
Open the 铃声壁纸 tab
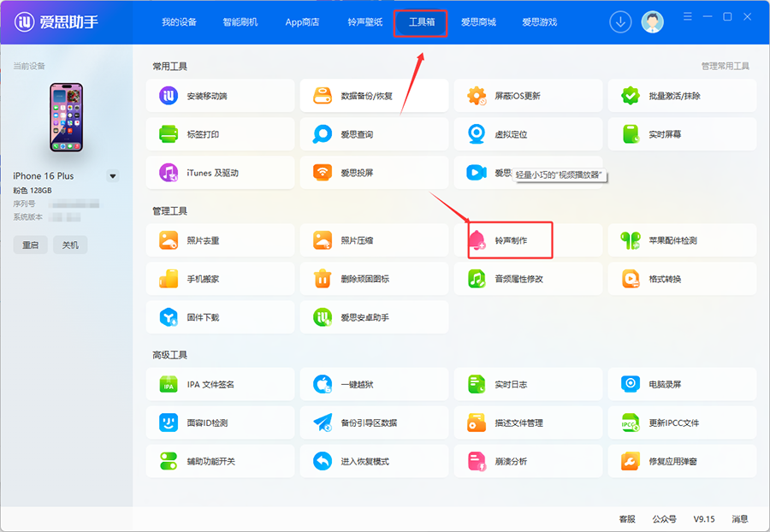click(x=364, y=22)
